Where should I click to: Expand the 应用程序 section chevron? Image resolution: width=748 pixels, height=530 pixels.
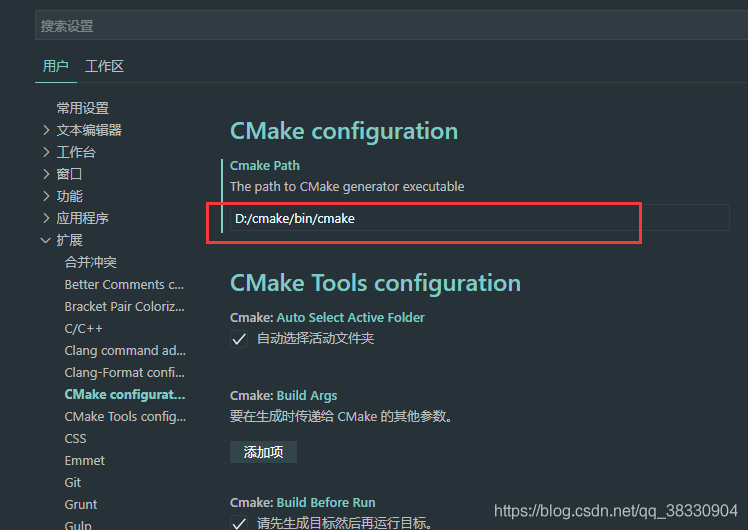pos(46,218)
